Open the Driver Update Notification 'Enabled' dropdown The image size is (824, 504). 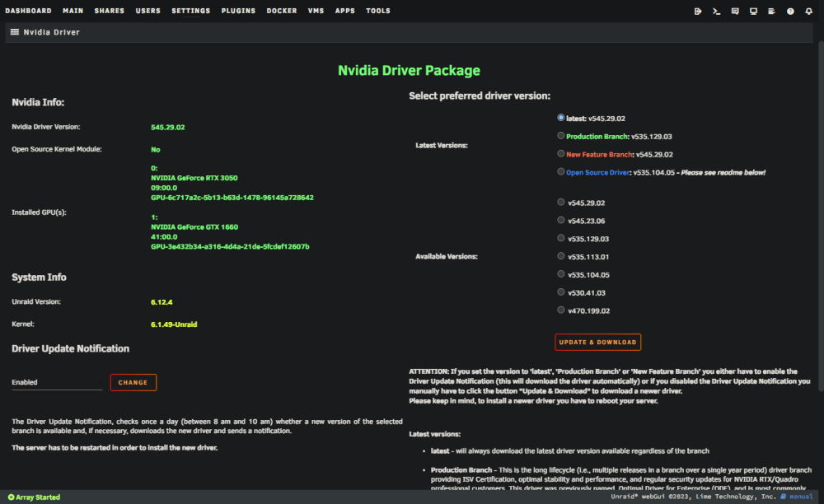pyautogui.click(x=57, y=382)
